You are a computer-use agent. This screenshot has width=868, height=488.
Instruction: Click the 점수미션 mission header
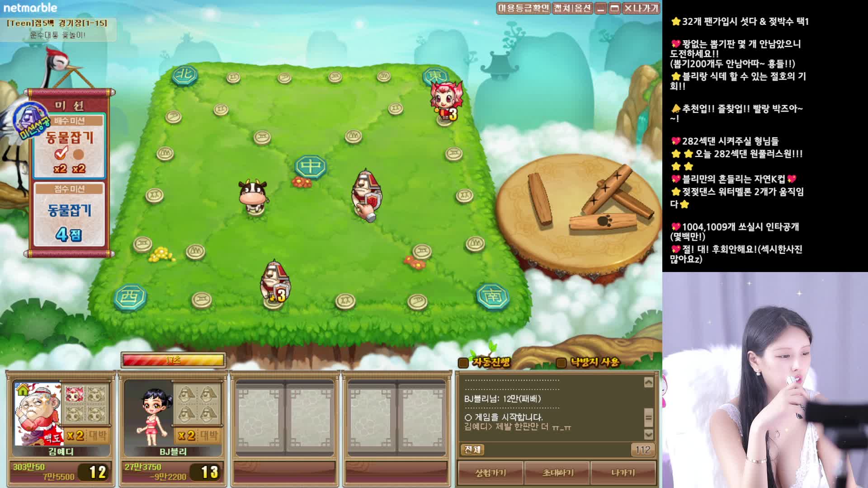click(x=69, y=189)
